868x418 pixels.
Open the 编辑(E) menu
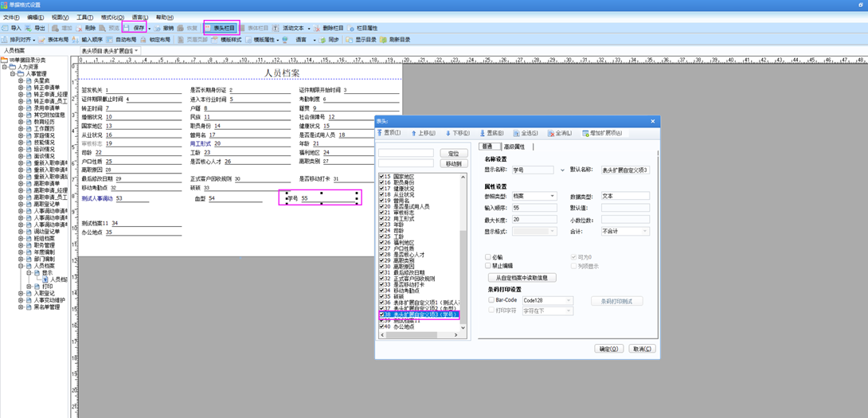click(x=35, y=18)
